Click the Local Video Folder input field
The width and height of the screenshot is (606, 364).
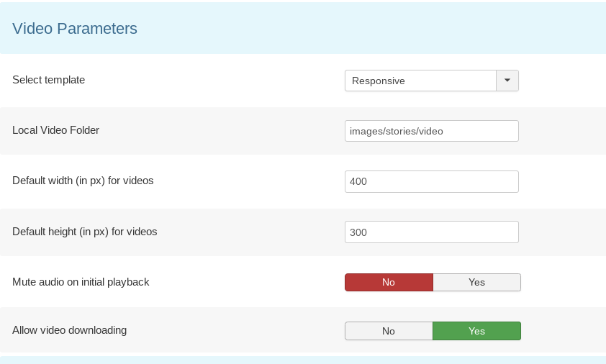[432, 131]
